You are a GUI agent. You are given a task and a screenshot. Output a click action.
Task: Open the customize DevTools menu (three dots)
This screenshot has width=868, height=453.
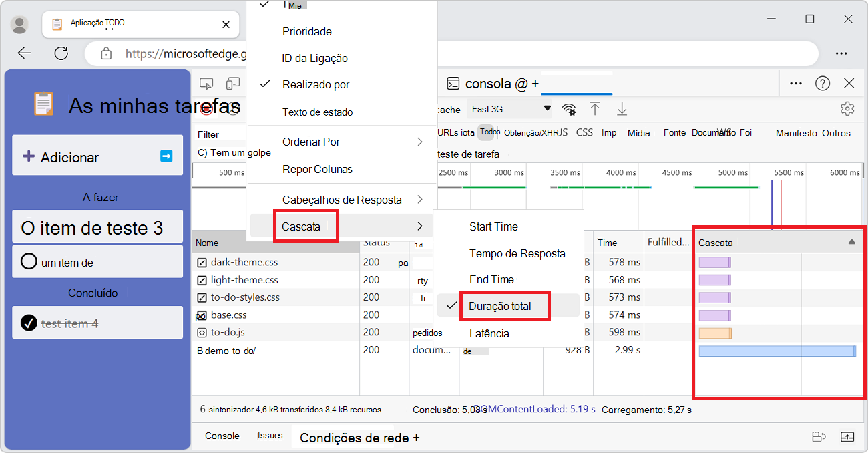click(x=795, y=82)
